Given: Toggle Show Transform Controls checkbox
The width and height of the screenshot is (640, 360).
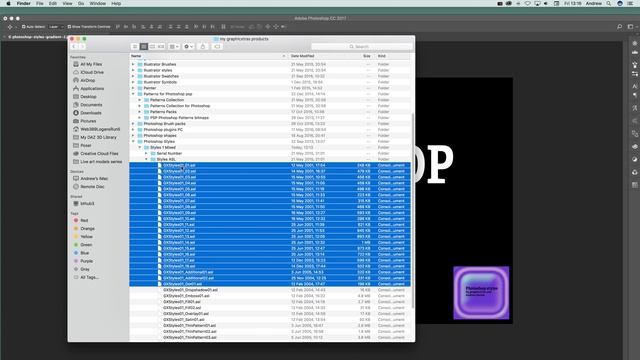Looking at the screenshot, I should tap(69, 27).
